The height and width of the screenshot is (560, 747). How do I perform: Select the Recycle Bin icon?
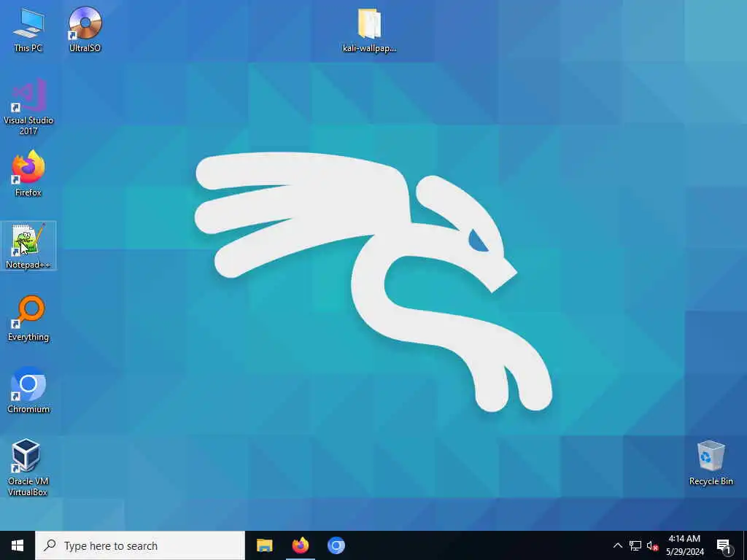tap(711, 463)
